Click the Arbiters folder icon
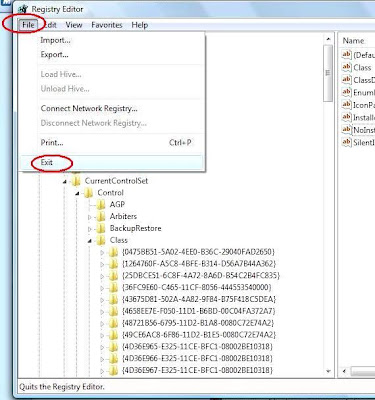The image size is (375, 400). (x=101, y=217)
